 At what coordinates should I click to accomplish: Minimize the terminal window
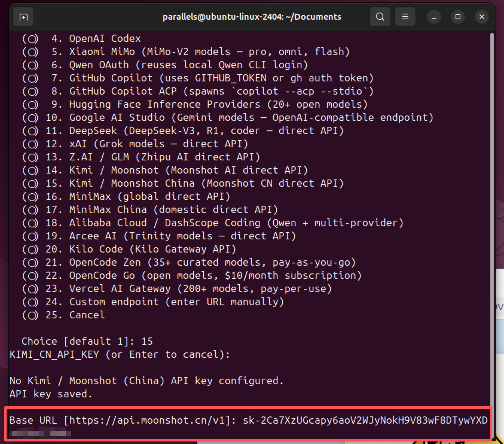click(434, 17)
